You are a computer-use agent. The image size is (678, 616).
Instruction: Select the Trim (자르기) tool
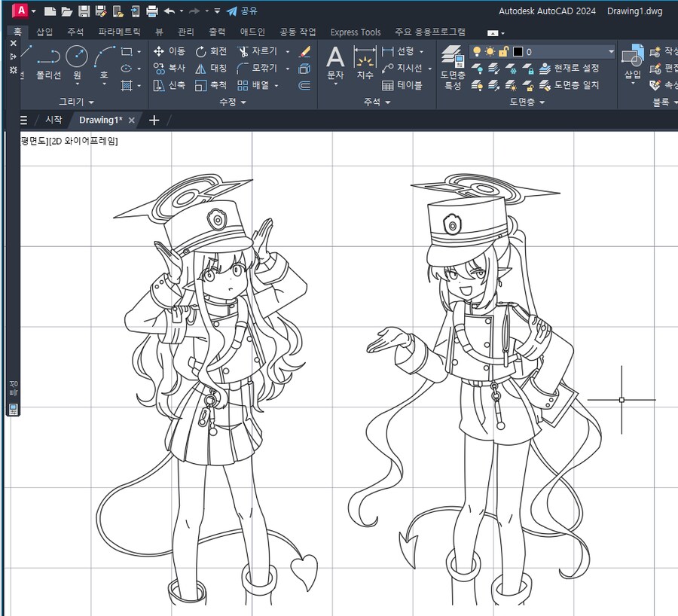pos(257,51)
